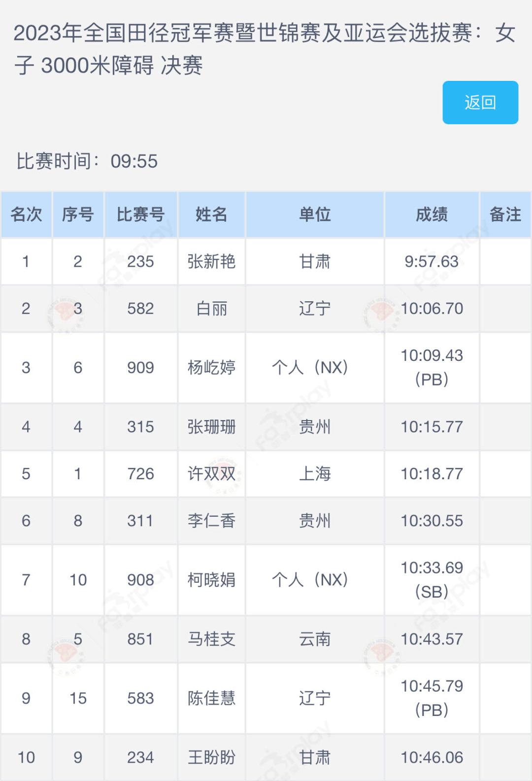Select athlete name 张新艳
The width and height of the screenshot is (532, 781).
212,262
